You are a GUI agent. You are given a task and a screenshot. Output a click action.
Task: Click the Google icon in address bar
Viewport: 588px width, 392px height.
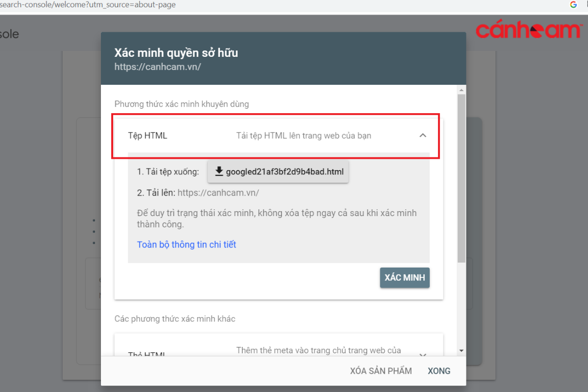[573, 4]
